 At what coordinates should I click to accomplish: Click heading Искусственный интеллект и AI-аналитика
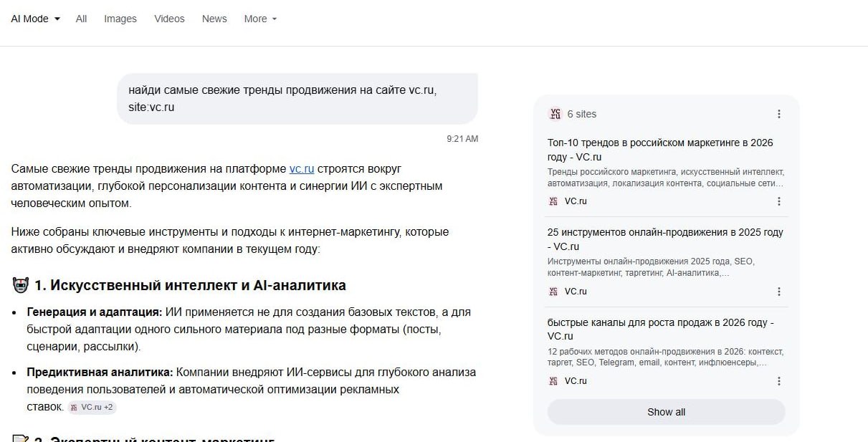point(190,285)
